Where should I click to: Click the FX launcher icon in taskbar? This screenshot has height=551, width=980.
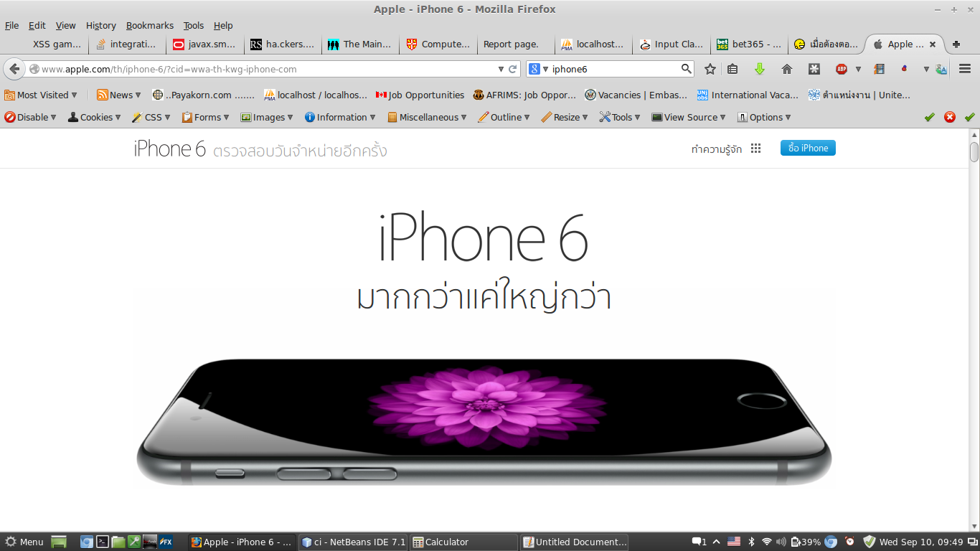166,542
